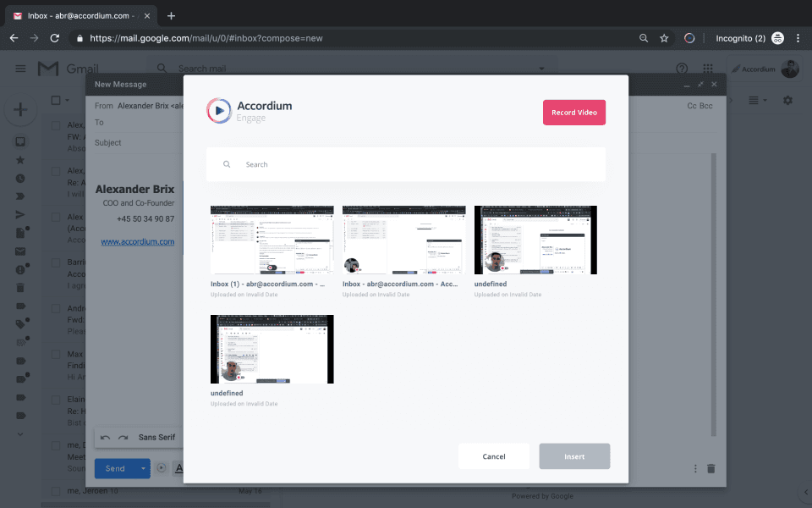
Task: Click the Record Video button
Action: click(x=573, y=113)
